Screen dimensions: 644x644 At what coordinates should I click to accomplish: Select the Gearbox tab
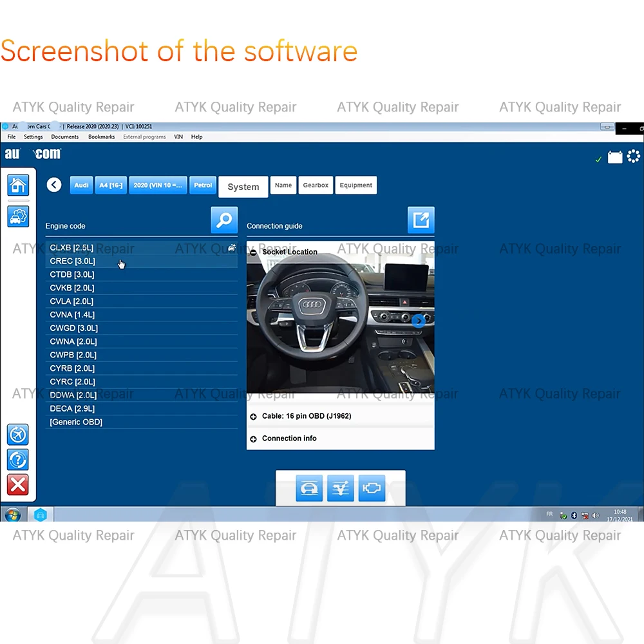click(316, 185)
